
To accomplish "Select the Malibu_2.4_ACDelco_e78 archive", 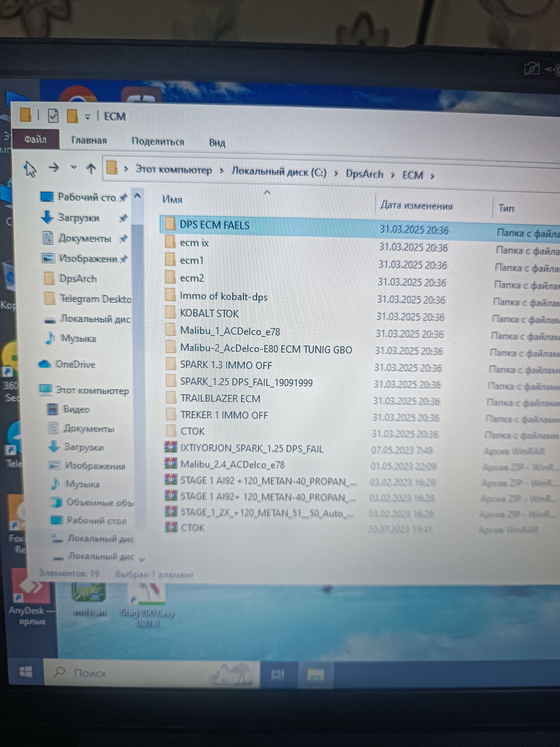I will pos(232,464).
